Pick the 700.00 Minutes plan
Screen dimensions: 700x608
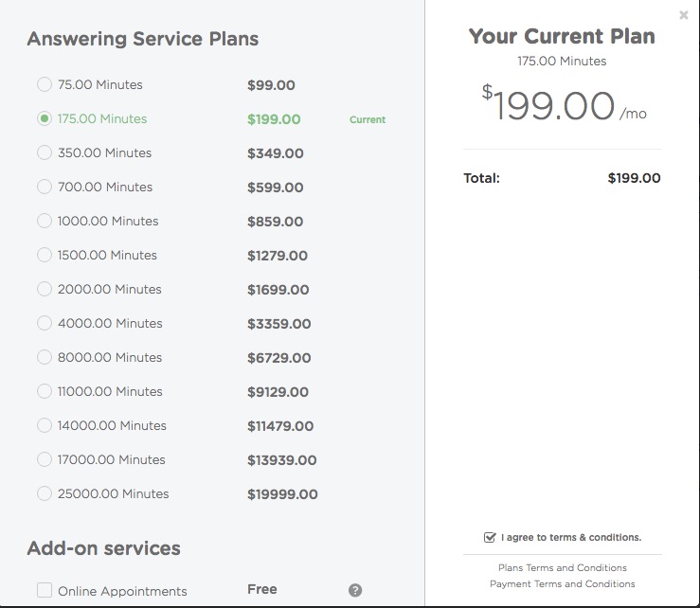pos(45,188)
